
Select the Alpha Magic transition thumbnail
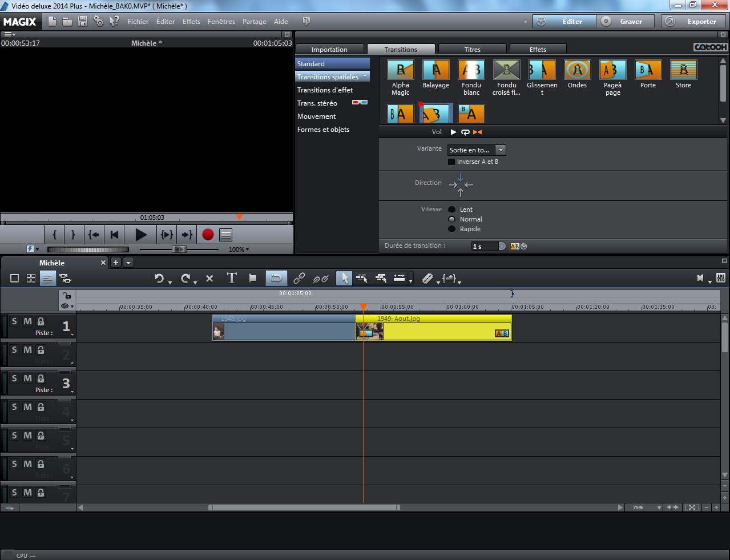coord(401,70)
